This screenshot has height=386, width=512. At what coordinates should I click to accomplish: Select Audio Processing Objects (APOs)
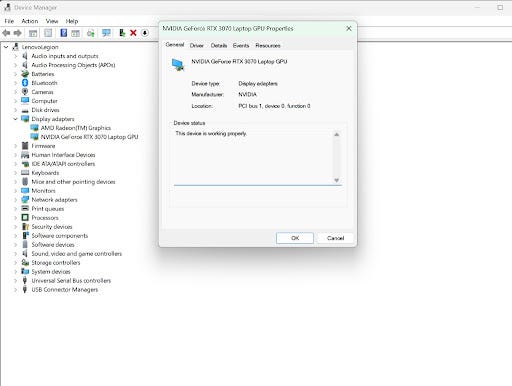point(73,65)
